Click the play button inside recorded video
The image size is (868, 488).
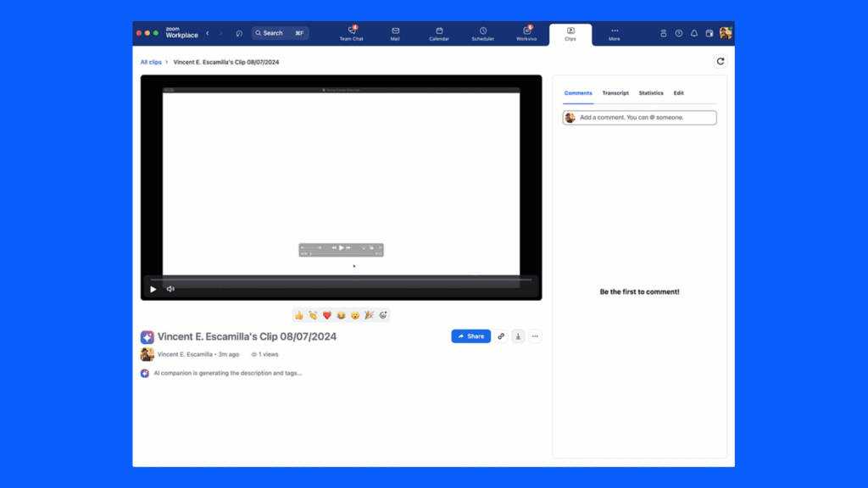[341, 248]
